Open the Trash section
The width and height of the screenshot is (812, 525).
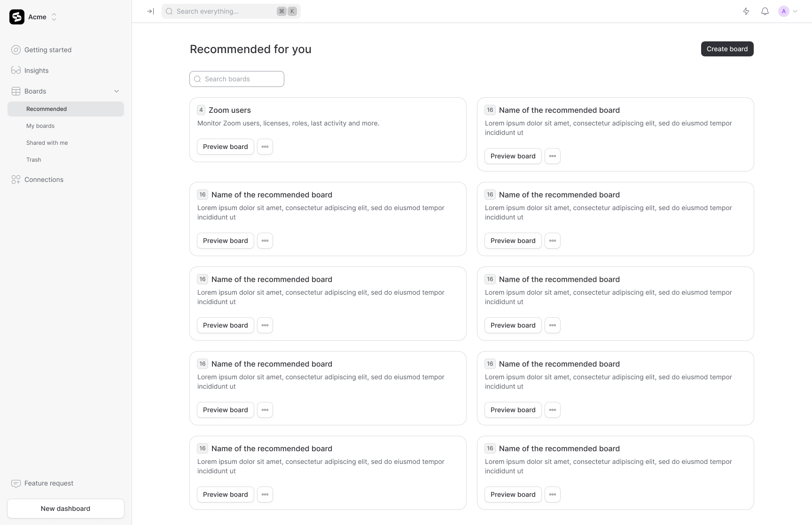click(33, 159)
